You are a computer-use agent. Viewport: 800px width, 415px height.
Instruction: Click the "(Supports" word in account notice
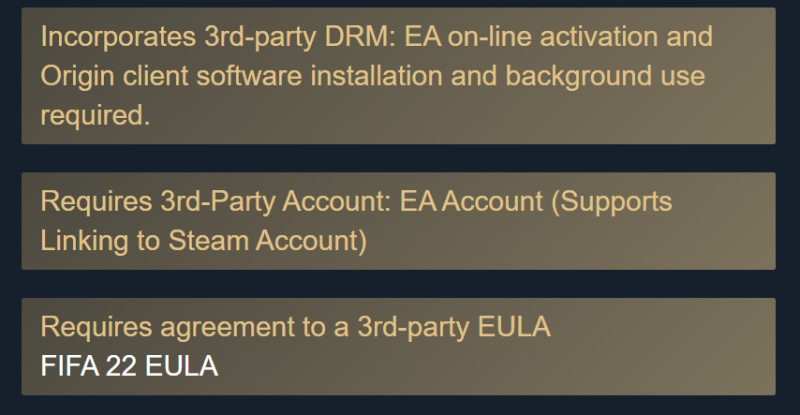pos(613,202)
